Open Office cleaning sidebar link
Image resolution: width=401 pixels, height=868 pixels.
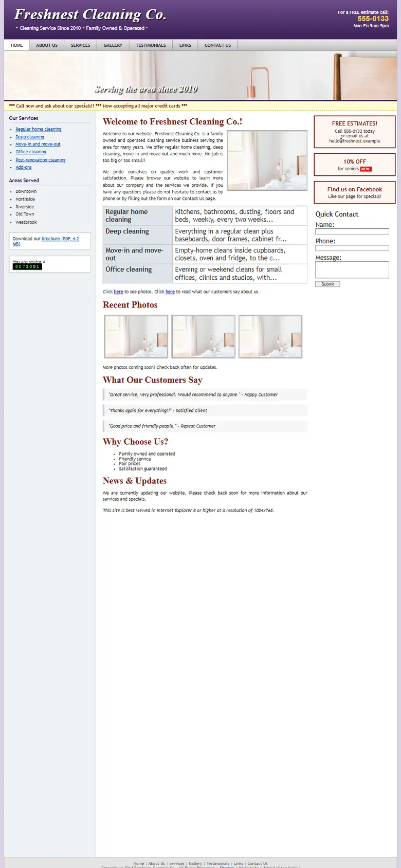click(31, 152)
